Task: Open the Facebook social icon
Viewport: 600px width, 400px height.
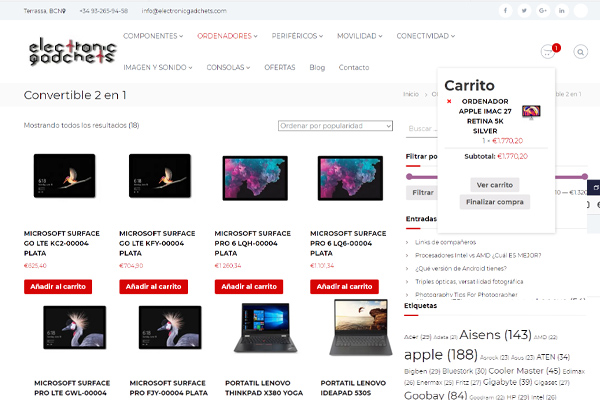Action: click(505, 10)
